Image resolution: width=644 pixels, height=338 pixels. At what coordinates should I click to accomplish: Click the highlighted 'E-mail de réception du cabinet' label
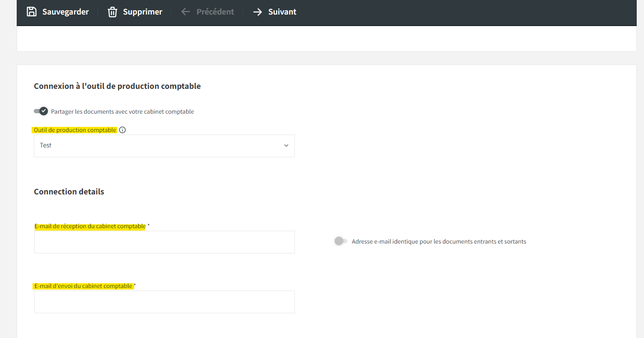[x=90, y=226]
